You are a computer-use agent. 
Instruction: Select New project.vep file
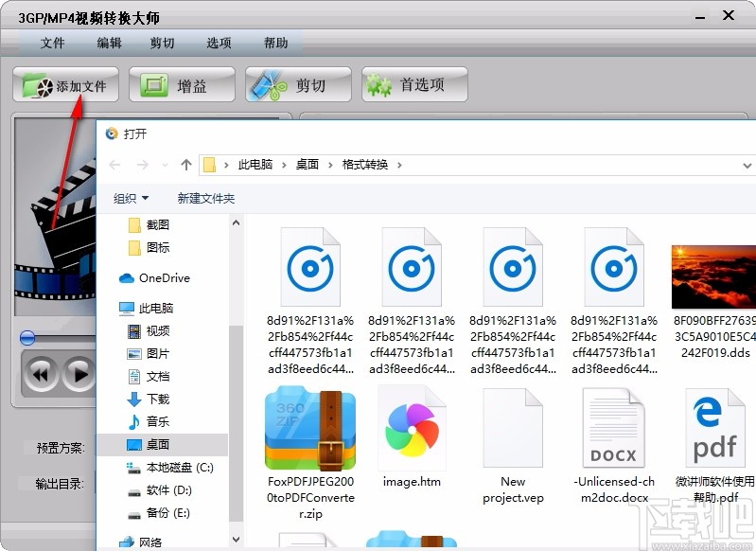tap(513, 445)
